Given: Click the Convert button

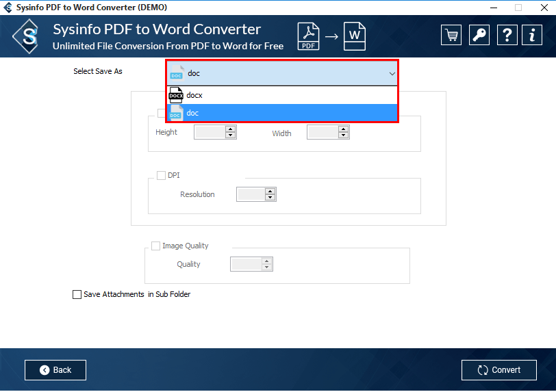Looking at the screenshot, I should click(498, 370).
